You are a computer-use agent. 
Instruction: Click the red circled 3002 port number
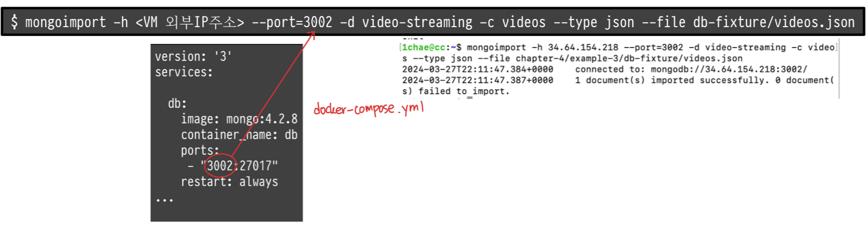pos(220,166)
